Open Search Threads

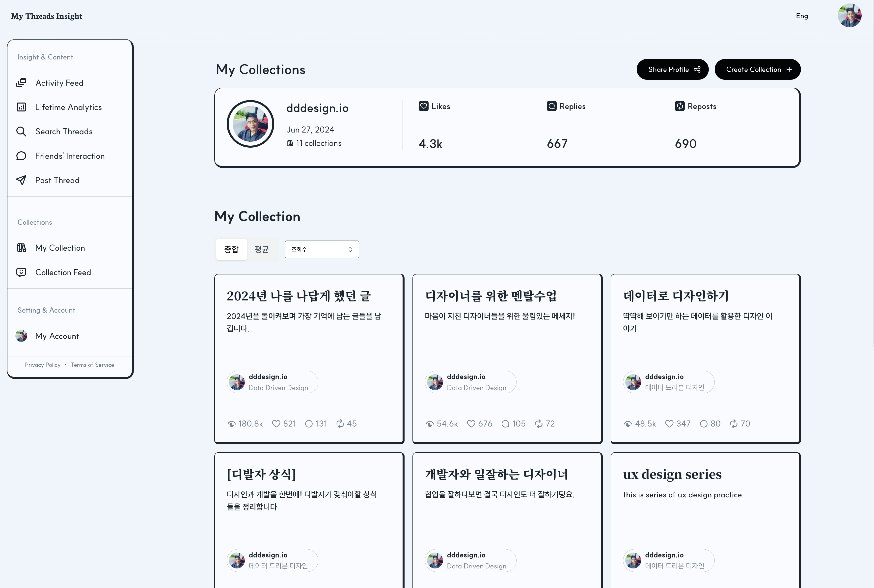point(64,131)
